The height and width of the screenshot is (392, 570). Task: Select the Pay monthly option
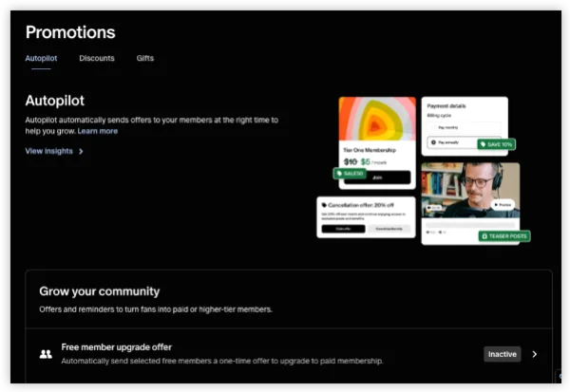pyautogui.click(x=465, y=127)
